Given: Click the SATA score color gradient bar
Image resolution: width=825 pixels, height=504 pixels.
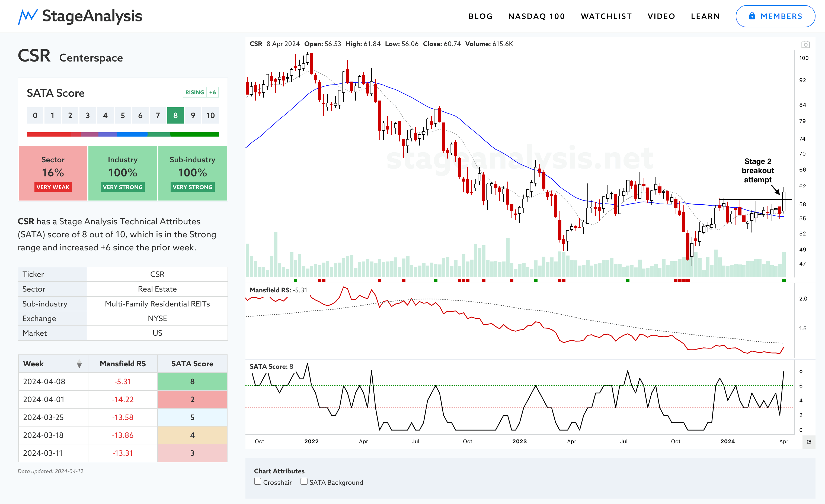Looking at the screenshot, I should pyautogui.click(x=123, y=134).
